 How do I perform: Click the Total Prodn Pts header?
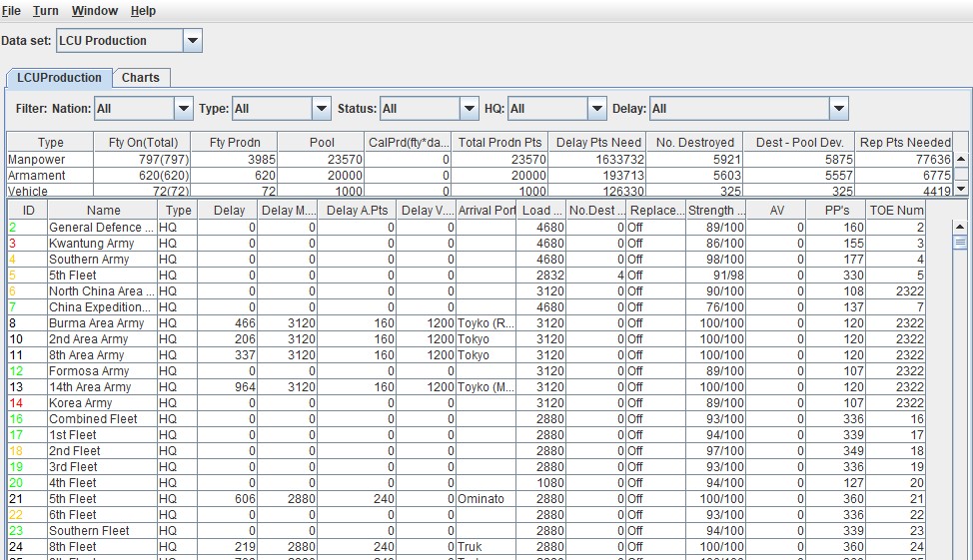pos(499,142)
